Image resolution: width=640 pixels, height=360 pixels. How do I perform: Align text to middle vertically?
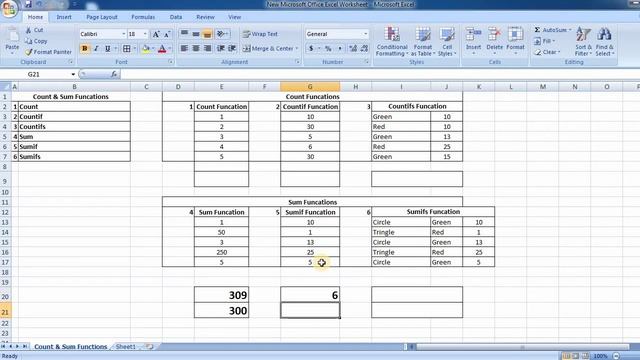click(196, 34)
